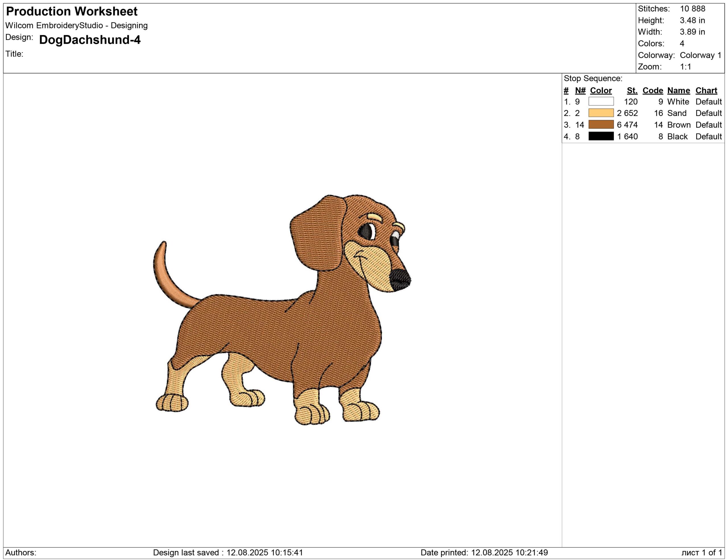Click the Production Worksheet heading
Screen dimensions: 728x560
click(x=72, y=12)
